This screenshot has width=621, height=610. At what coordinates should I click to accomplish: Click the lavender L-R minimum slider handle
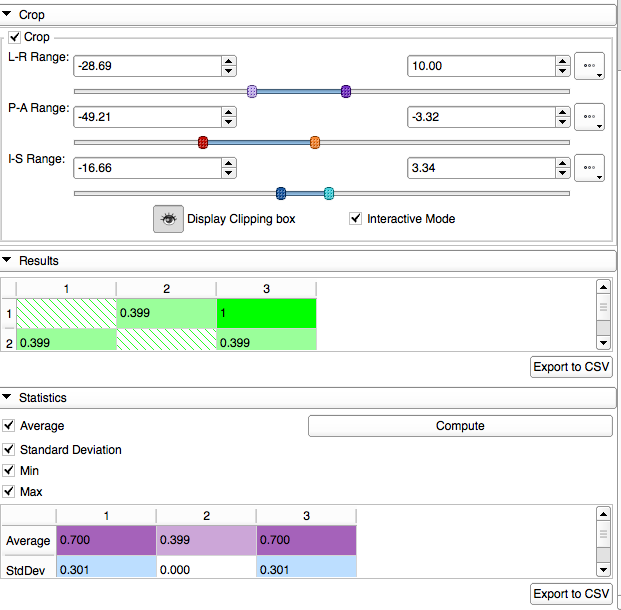[252, 91]
